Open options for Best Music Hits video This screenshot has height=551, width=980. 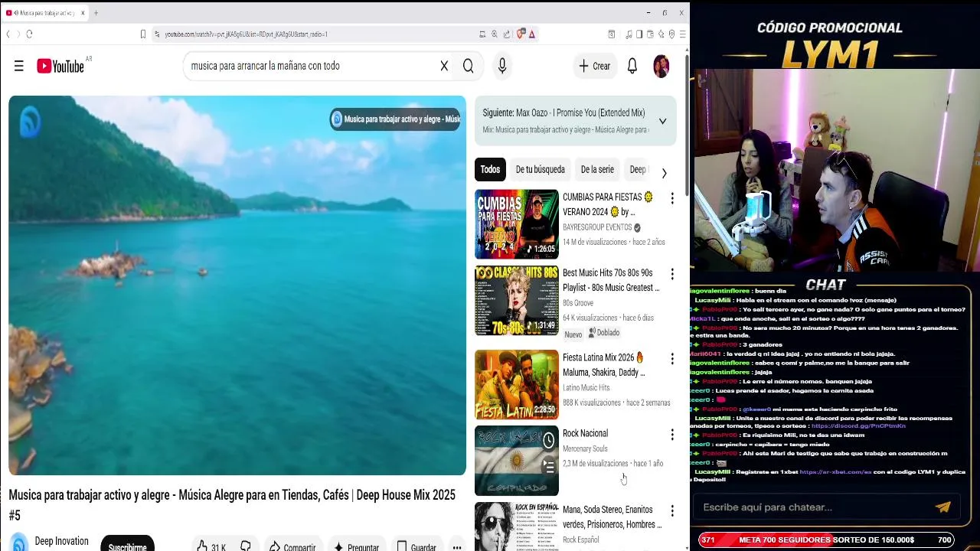click(672, 274)
